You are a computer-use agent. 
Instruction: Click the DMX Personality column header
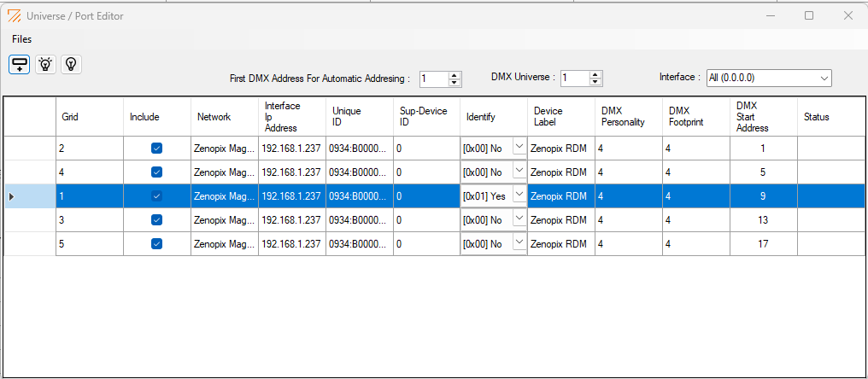629,117
